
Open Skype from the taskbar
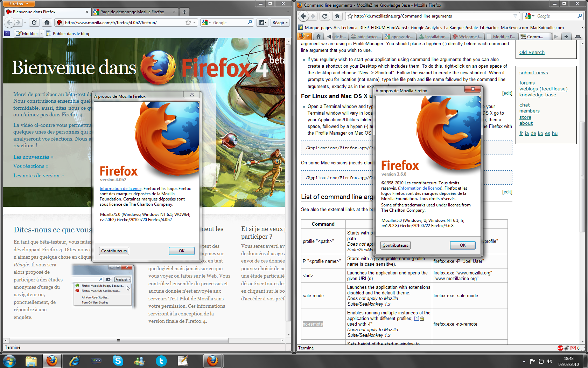[118, 361]
